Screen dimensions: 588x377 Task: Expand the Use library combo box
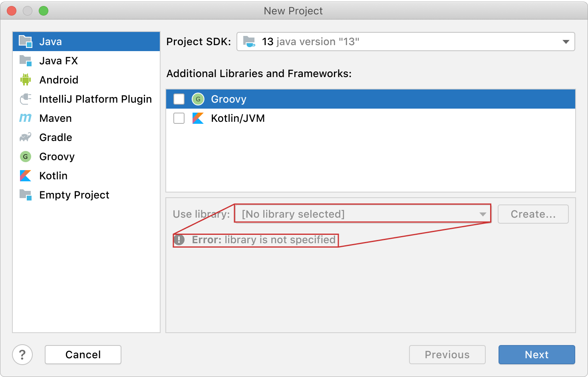point(362,214)
